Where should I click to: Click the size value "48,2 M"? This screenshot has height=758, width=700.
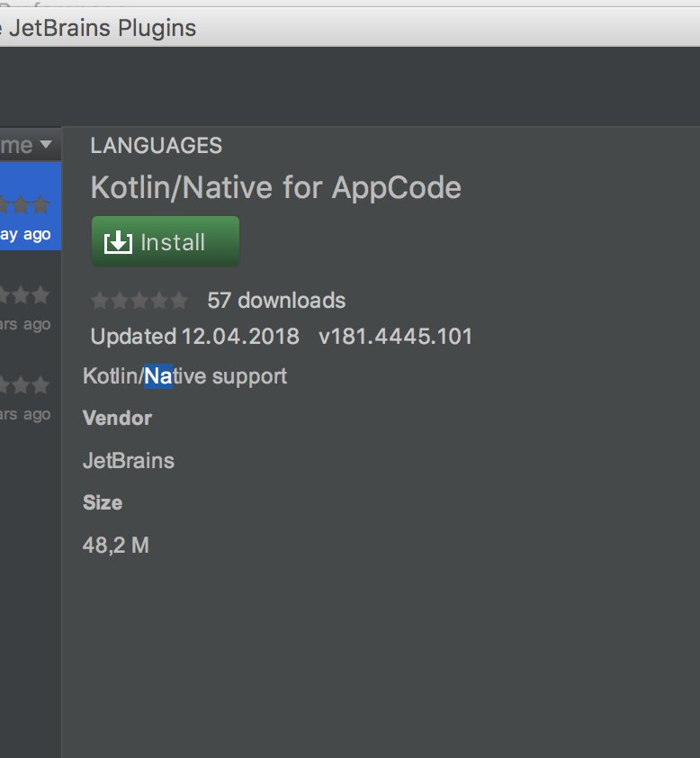pos(116,546)
